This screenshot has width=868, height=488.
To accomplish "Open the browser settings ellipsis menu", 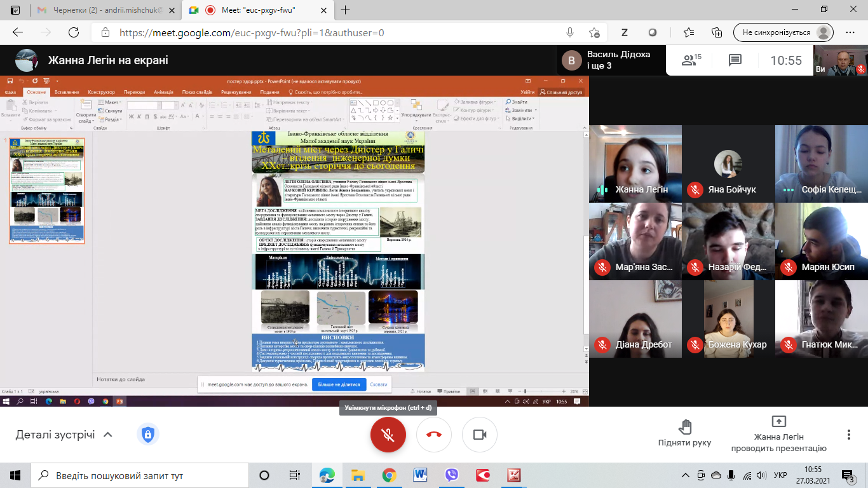I will click(850, 32).
